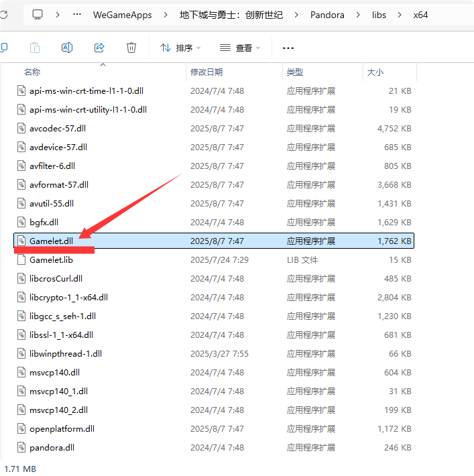Expand the hidden breadcrumb path via the ellipsis

[x=77, y=14]
